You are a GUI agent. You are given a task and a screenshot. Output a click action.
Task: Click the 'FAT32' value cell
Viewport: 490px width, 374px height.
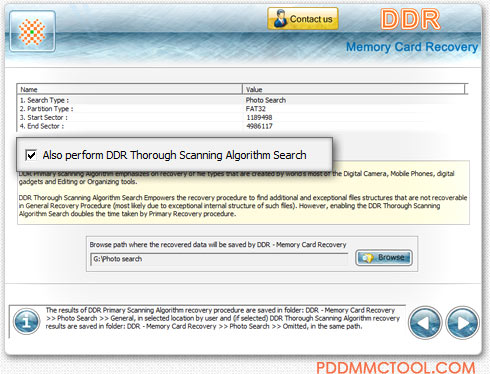256,109
